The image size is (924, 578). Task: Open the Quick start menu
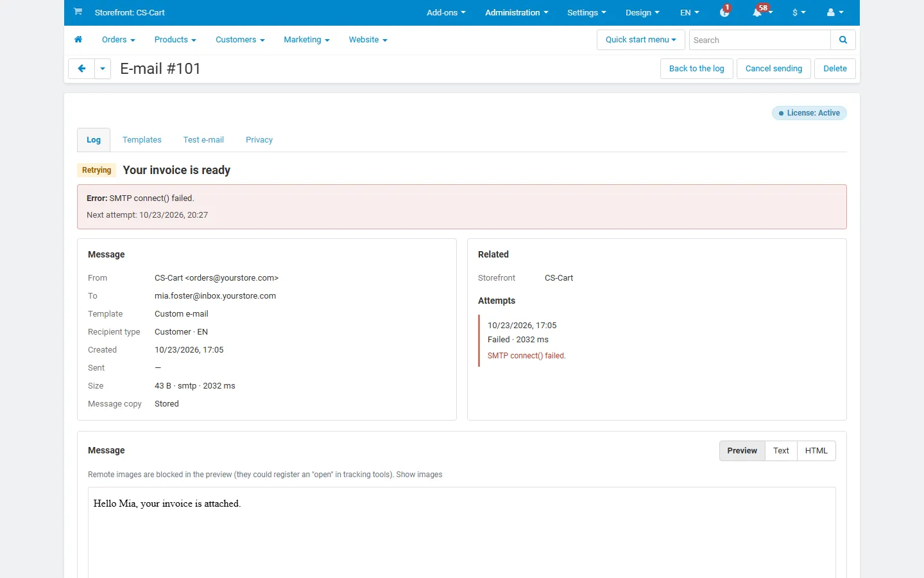(641, 40)
